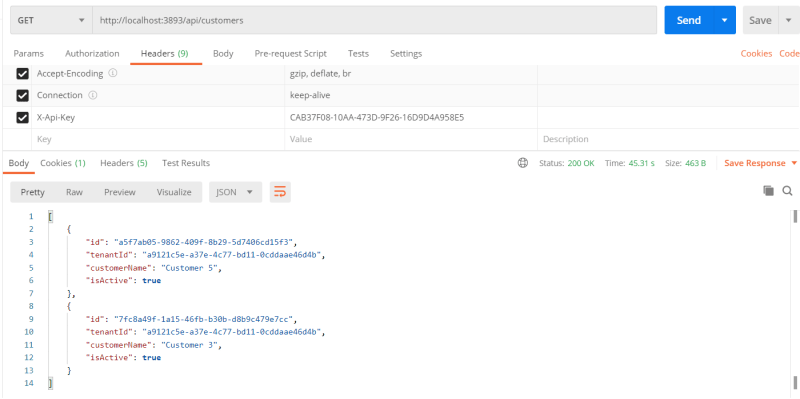Open the Pre-request Script tab
Screen dimensions: 800x399
pyautogui.click(x=291, y=54)
